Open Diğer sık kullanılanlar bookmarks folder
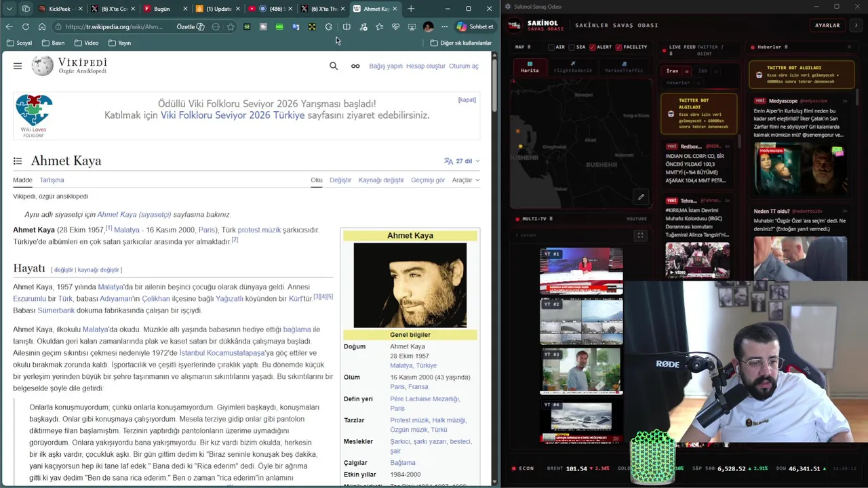 point(460,43)
